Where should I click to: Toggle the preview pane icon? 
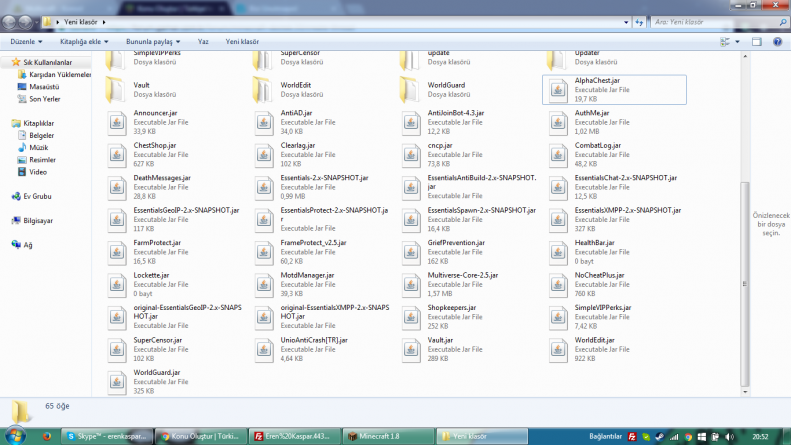pos(756,42)
